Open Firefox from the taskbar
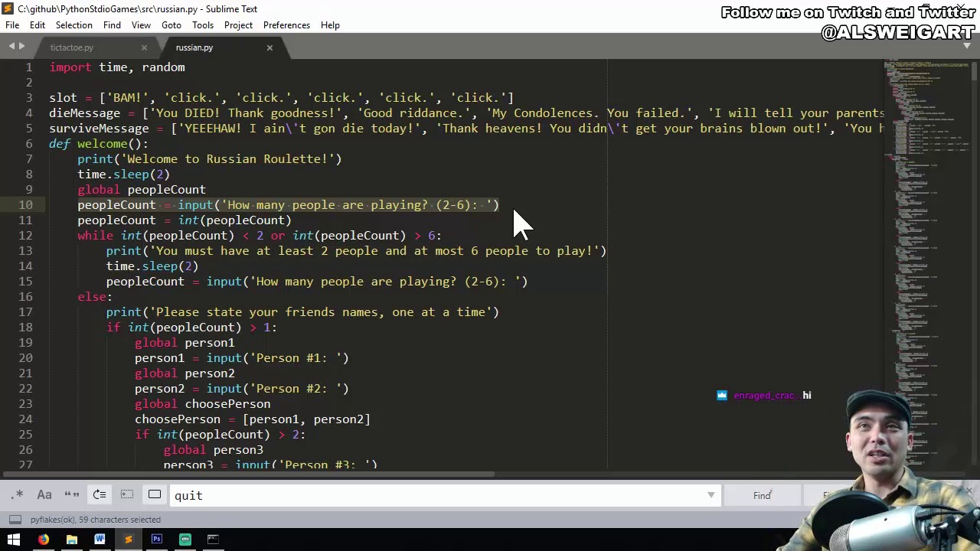The image size is (980, 551). click(43, 540)
